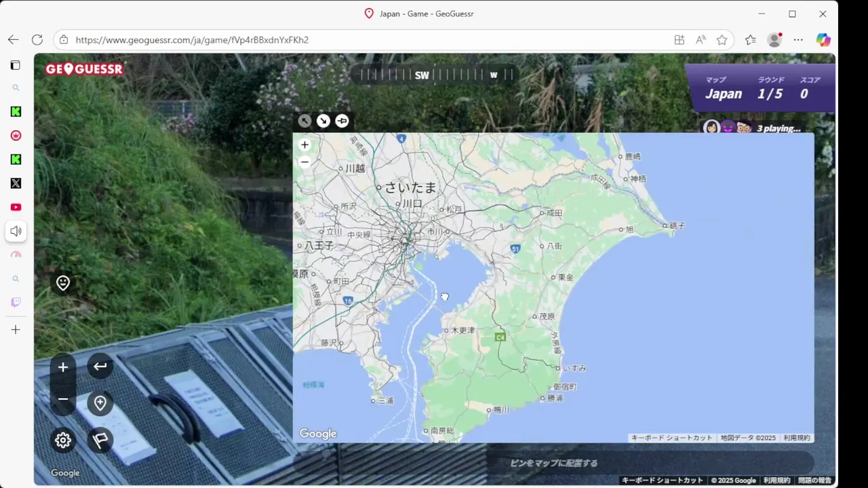This screenshot has height=488, width=868.
Task: Zoom in the street view panorama
Action: [63, 367]
